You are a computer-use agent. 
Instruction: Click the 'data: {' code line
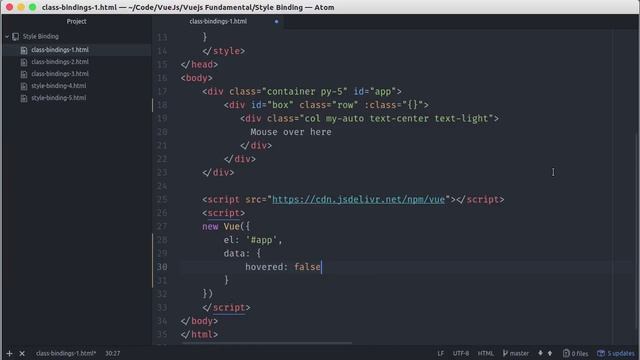click(242, 253)
